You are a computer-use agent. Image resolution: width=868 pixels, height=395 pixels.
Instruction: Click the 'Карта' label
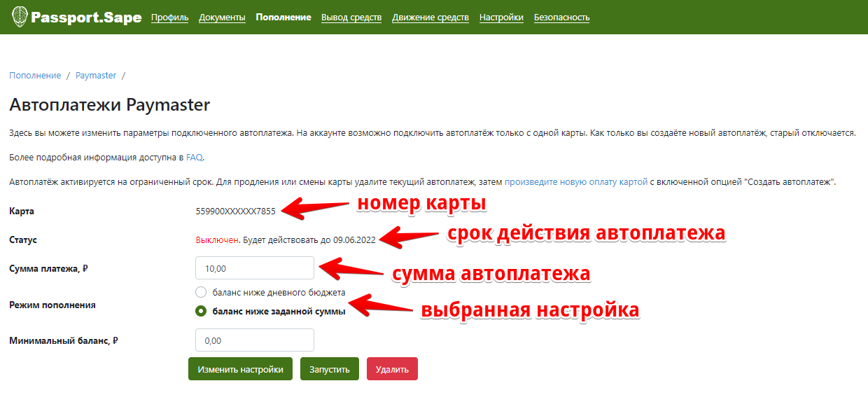coord(22,211)
